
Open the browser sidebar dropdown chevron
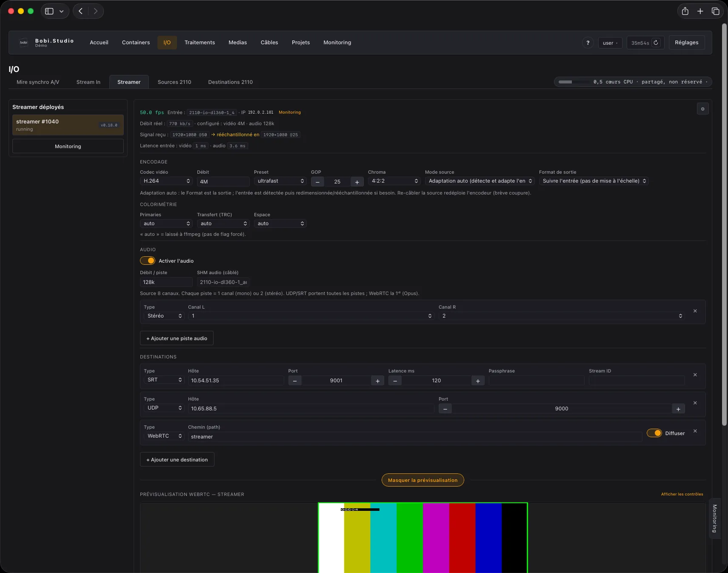61,11
